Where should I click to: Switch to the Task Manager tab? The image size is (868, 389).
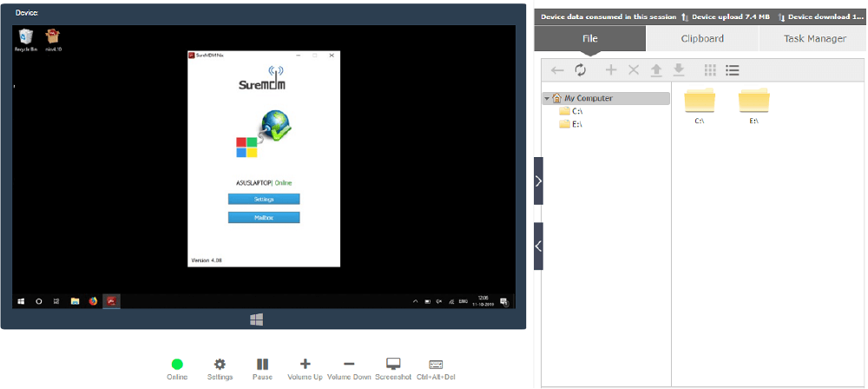[x=814, y=38]
